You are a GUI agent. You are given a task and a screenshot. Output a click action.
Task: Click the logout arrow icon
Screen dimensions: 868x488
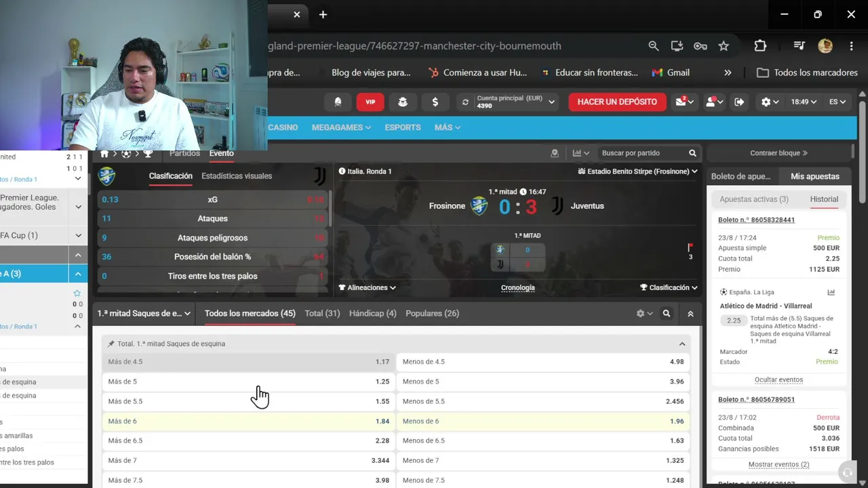click(x=739, y=102)
